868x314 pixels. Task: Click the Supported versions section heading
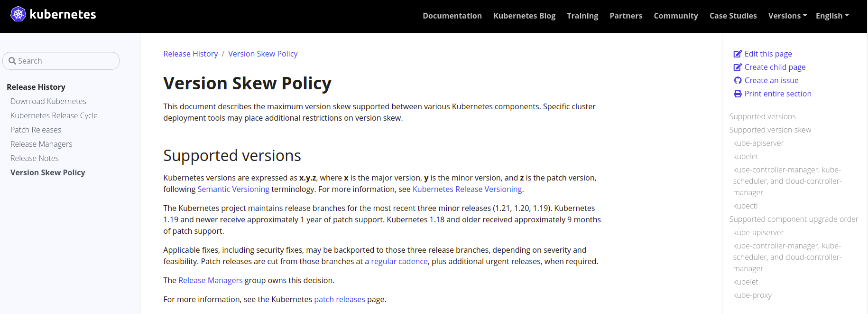232,155
